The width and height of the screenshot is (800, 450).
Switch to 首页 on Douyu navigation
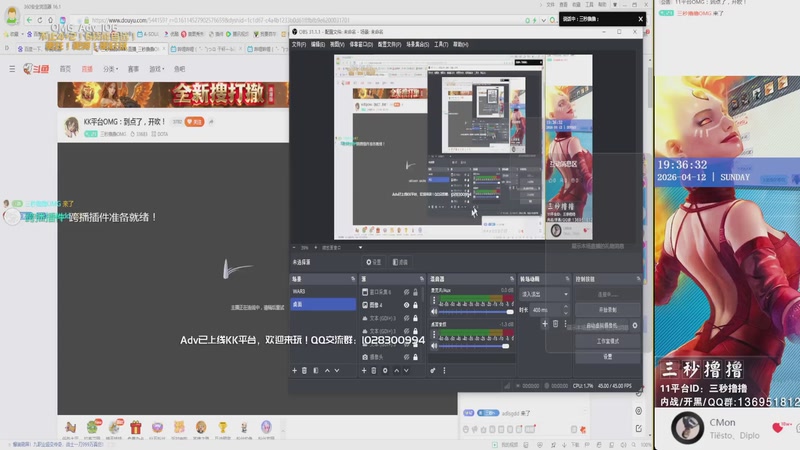65,69
